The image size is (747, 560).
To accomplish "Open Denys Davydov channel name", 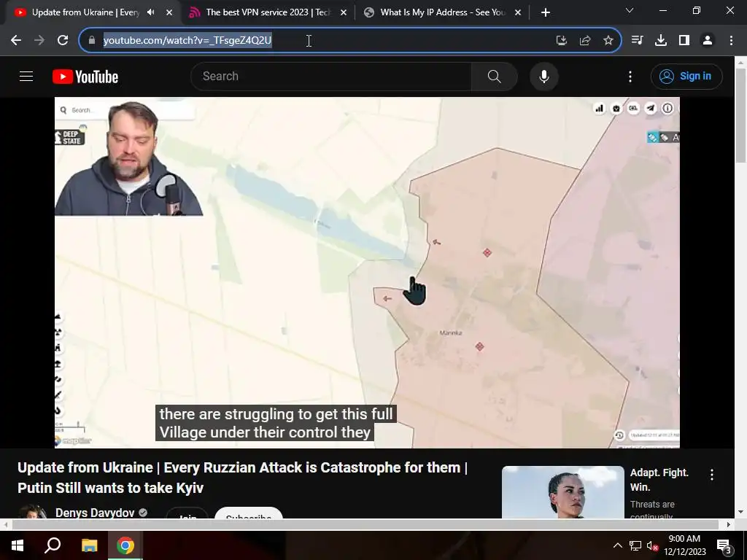I will (95, 513).
